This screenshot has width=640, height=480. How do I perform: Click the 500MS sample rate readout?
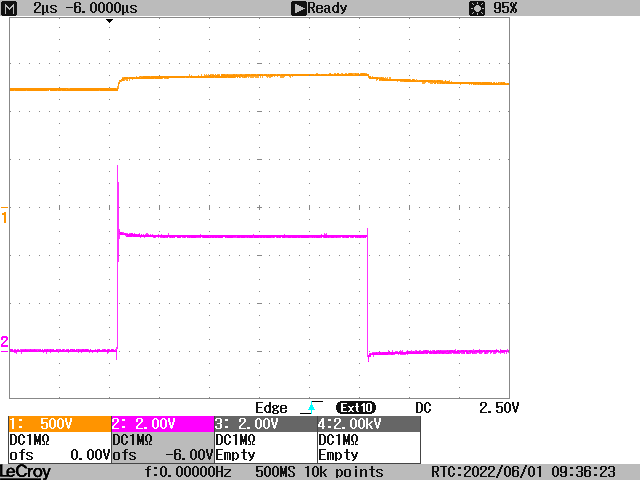pos(275,472)
